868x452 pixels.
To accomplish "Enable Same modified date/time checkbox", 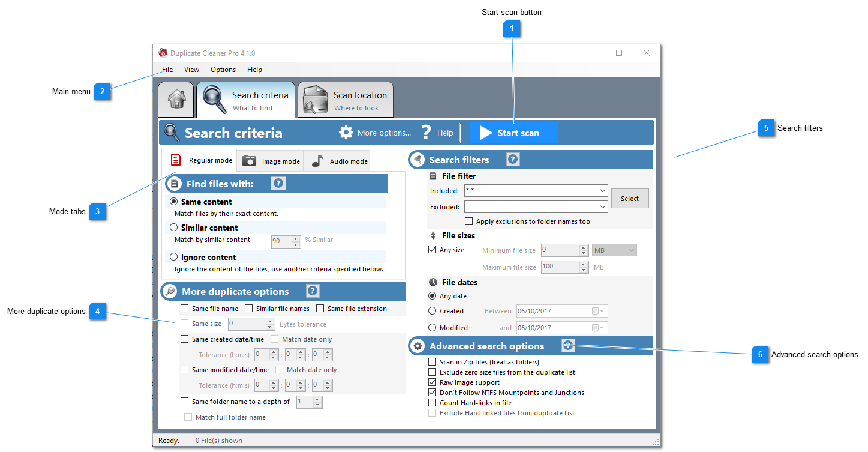I will click(x=185, y=370).
